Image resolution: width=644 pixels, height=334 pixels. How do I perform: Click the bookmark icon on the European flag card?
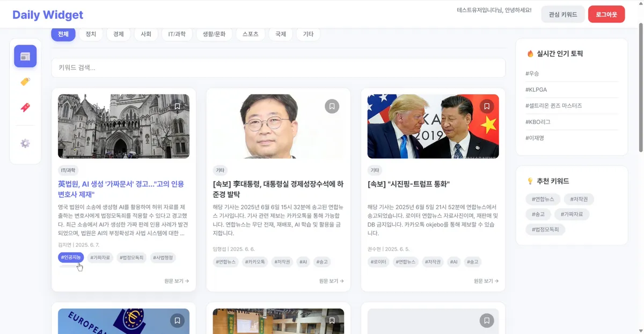pos(177,321)
